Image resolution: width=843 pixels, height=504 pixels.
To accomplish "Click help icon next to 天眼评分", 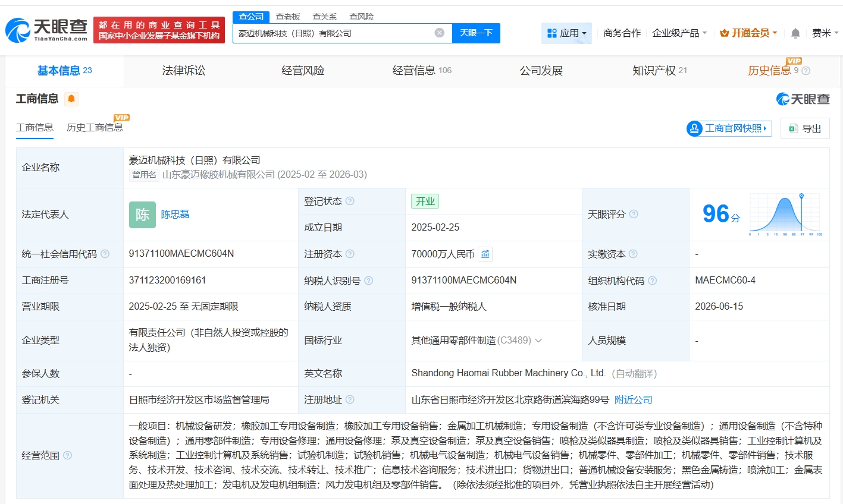I will [634, 214].
